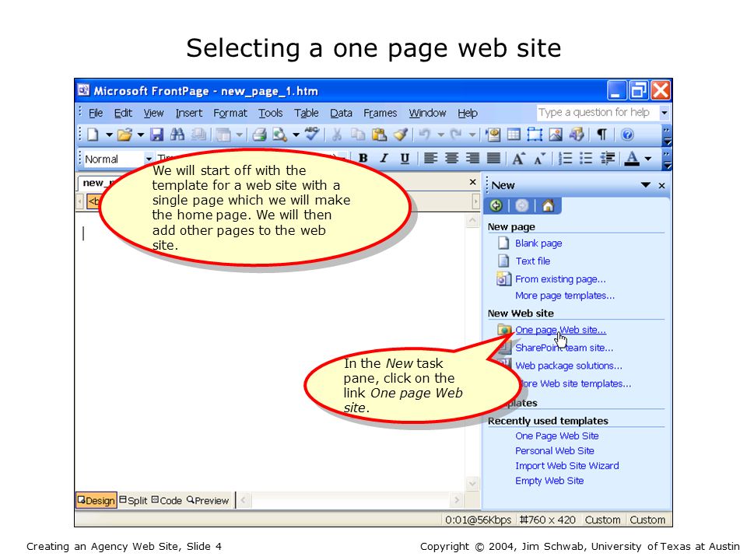Click the Paste clipboard icon
The width and height of the screenshot is (747, 560).
pyautogui.click(x=379, y=135)
